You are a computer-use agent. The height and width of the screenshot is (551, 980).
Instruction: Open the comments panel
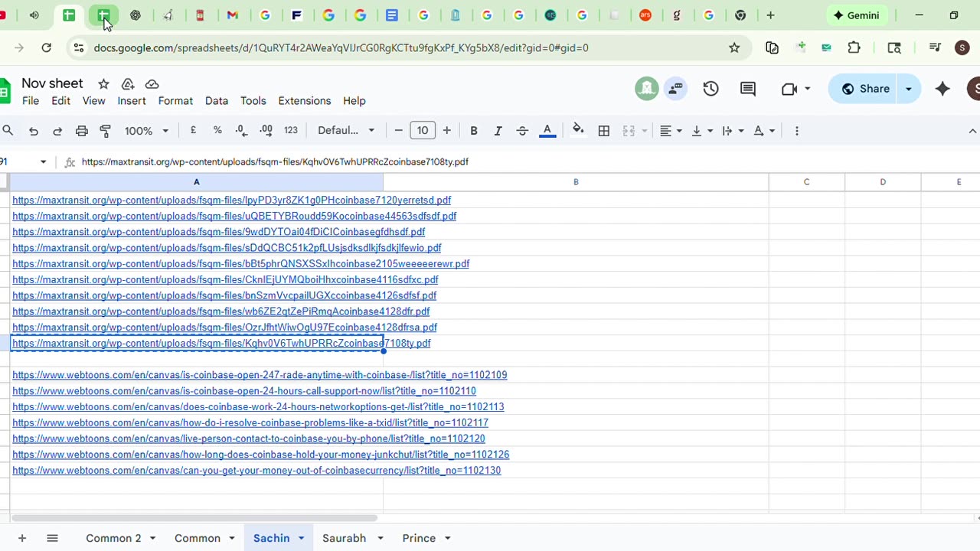click(x=748, y=89)
